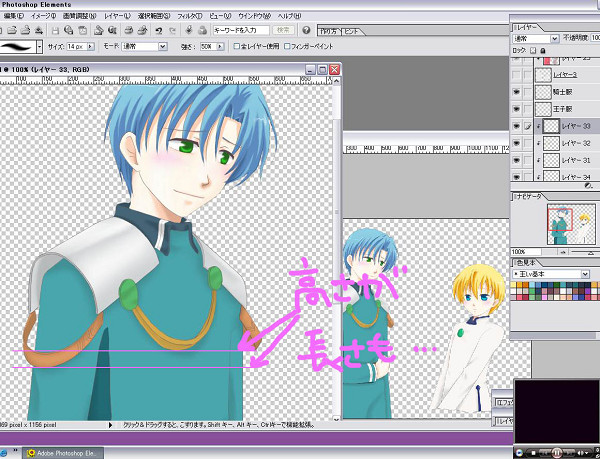This screenshot has width=600, height=459.
Task: Enable 全レイヤー使用 checkbox
Action: (236, 46)
